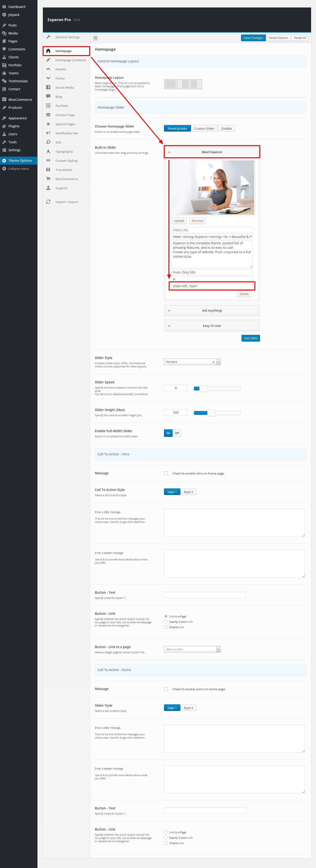Viewport: 316px width, 868px height.
Task: Click the expand-all sections icon
Action: tap(96, 38)
